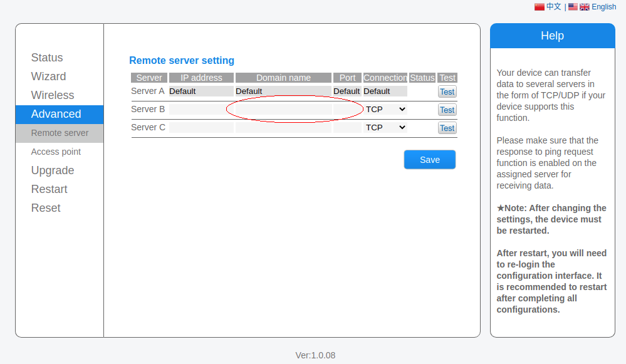Open the Restart page

49,189
